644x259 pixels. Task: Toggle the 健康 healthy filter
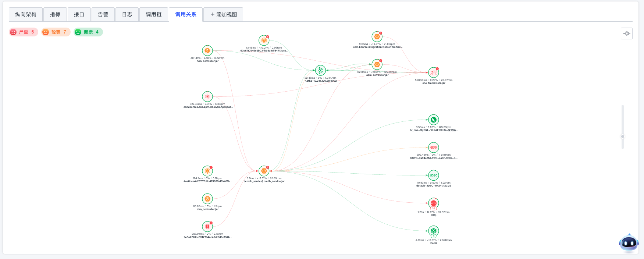[x=88, y=32]
